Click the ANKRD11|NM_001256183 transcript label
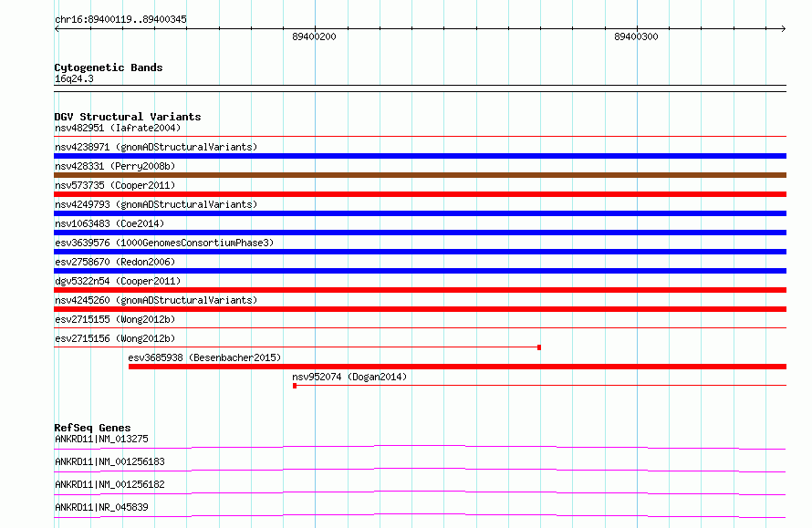This screenshot has width=812, height=528. 109,461
